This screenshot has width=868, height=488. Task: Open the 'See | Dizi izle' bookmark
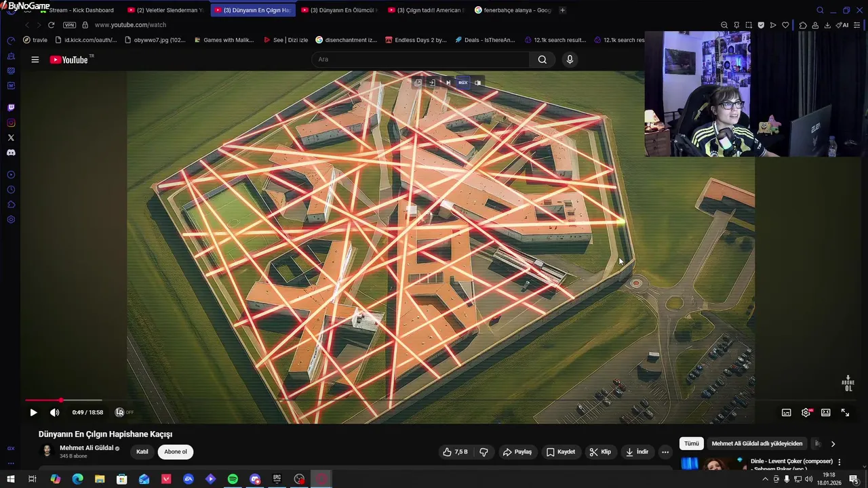[x=285, y=40]
